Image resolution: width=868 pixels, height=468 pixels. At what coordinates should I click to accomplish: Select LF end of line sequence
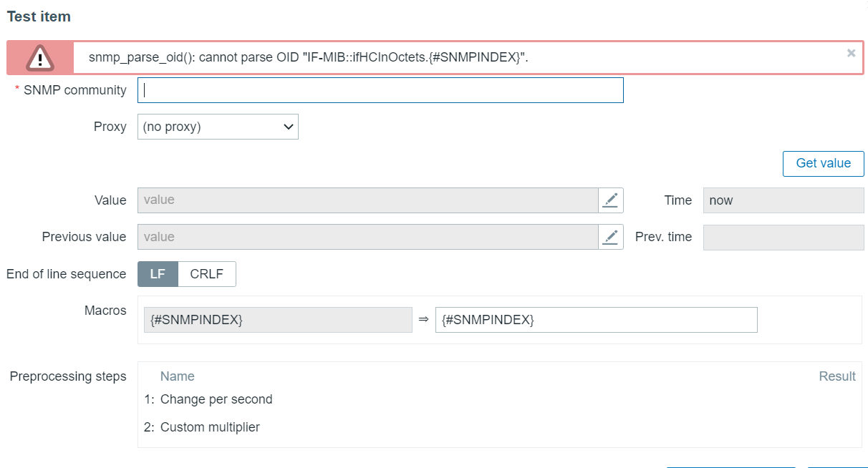pyautogui.click(x=158, y=274)
